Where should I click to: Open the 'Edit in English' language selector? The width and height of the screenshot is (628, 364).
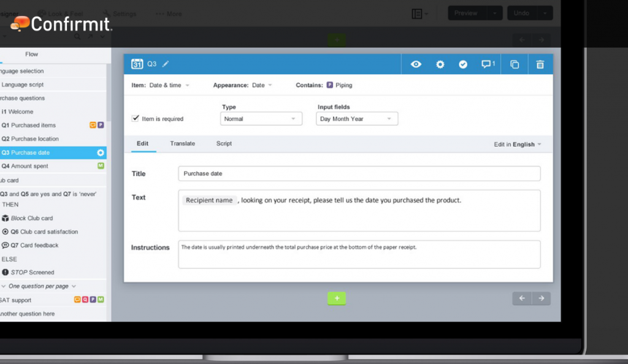(515, 143)
